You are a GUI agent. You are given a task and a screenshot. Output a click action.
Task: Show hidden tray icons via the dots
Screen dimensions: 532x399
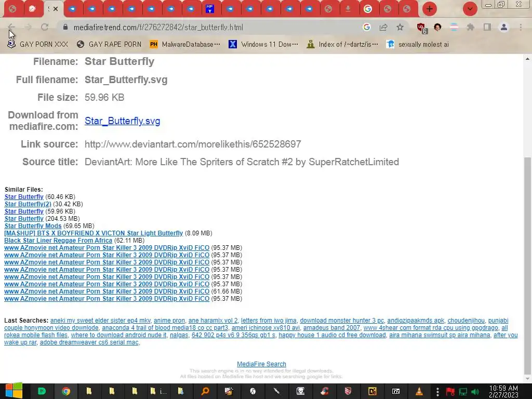[437, 392]
